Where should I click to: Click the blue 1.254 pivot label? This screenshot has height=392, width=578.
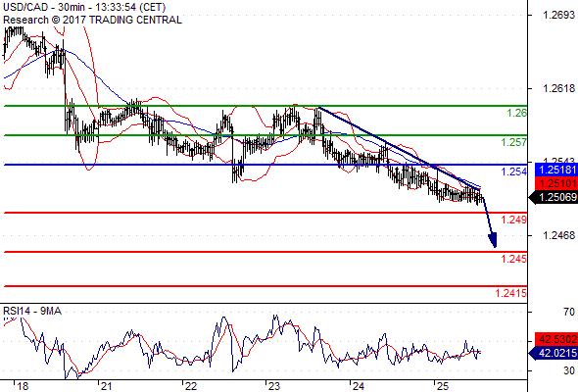tap(513, 171)
